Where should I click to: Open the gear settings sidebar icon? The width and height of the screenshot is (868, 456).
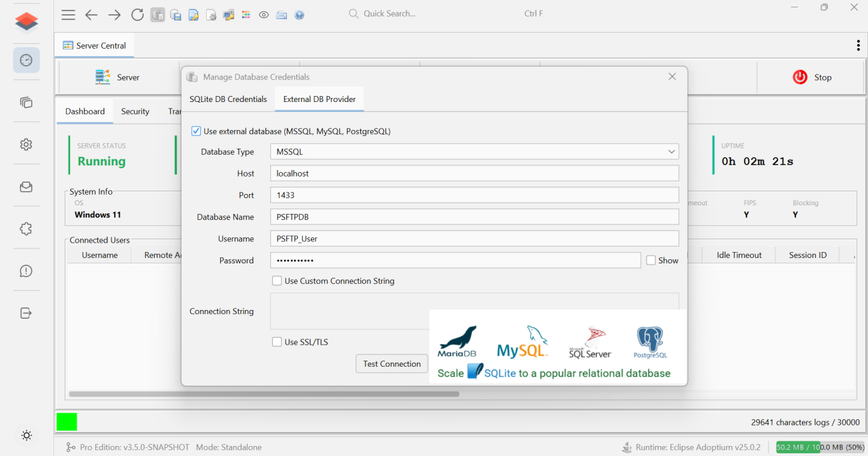[26, 145]
